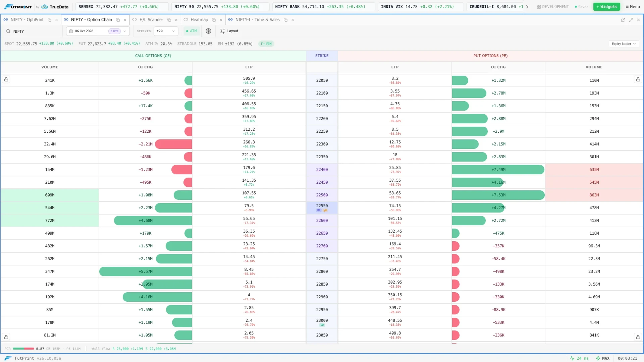Image resolution: width=644 pixels, height=362 pixels.
Task: Click the PCR ratio bar in footer
Action: click(23, 349)
